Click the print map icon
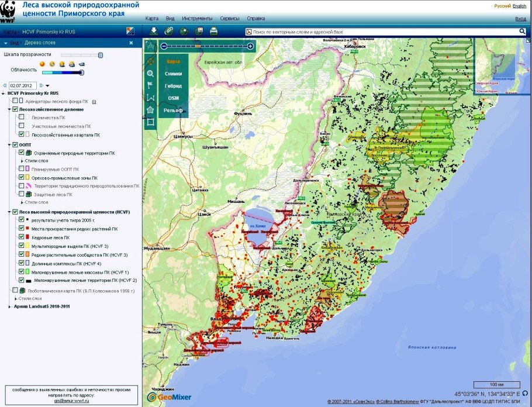Screen dimensions: 532x407 pos(214,31)
